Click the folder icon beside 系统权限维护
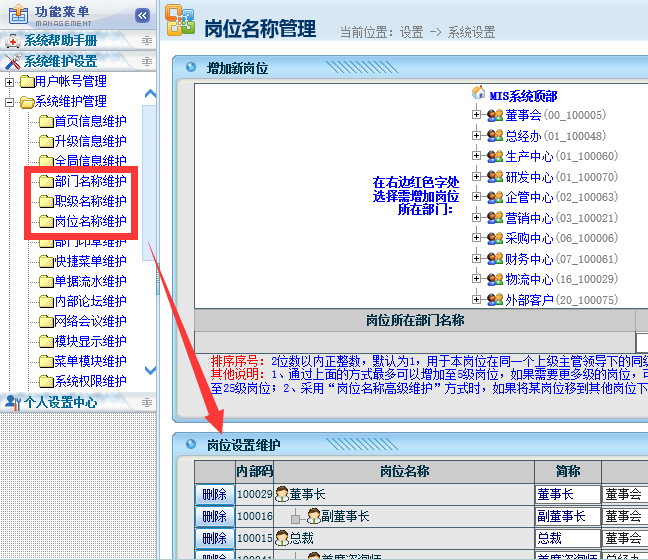 (45, 381)
